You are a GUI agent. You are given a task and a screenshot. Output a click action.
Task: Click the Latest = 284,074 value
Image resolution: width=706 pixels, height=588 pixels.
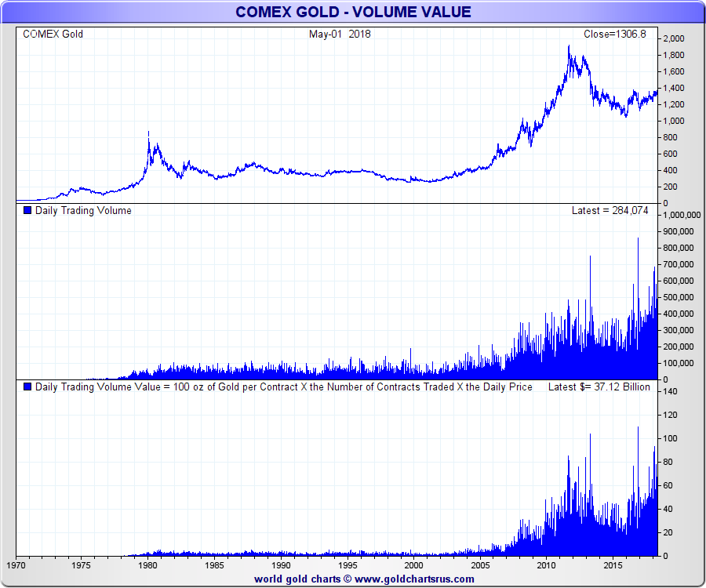(610, 211)
